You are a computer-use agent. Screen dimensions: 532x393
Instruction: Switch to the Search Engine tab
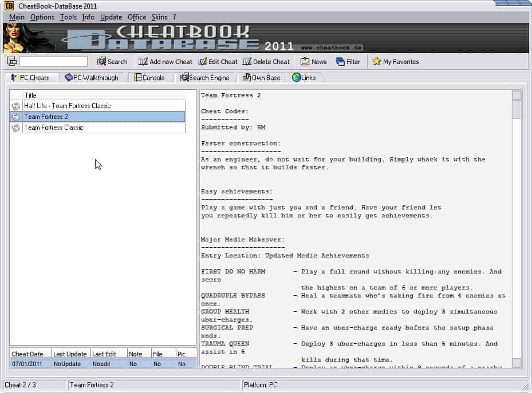(204, 78)
